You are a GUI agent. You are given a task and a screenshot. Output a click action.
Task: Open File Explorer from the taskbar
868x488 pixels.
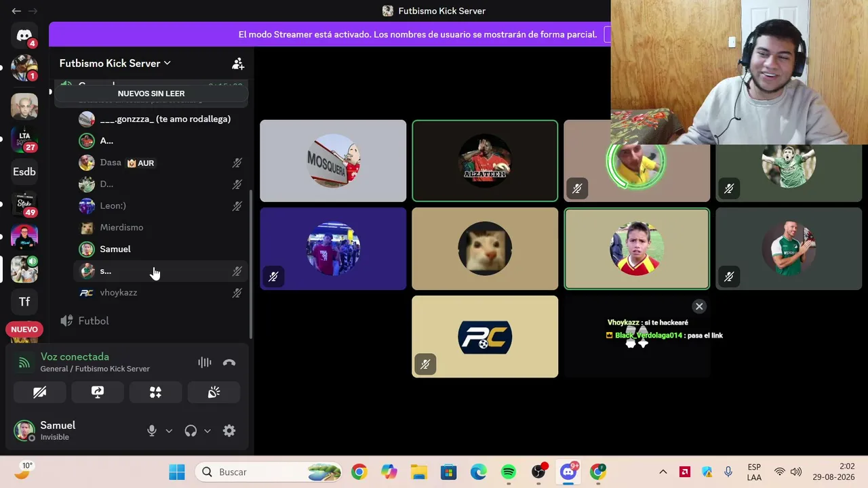(x=419, y=472)
